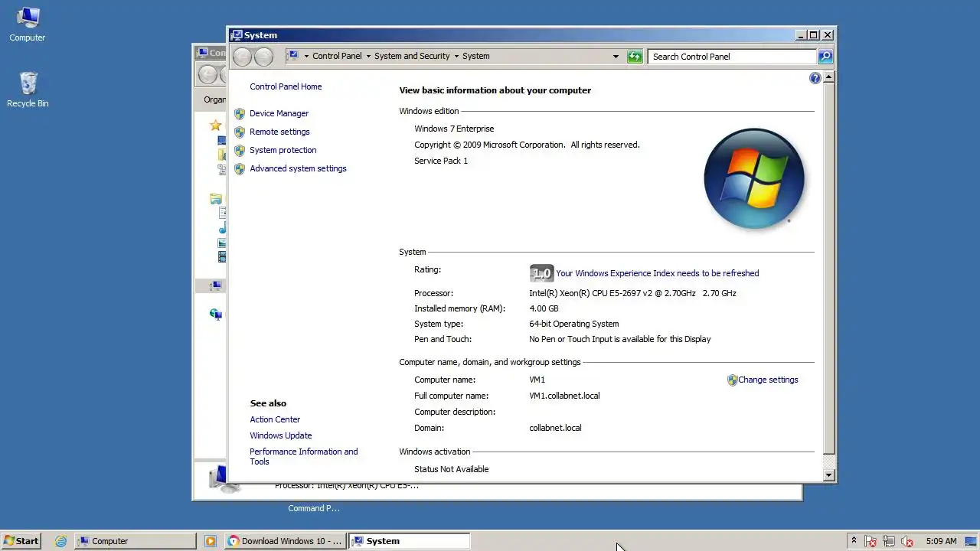Viewport: 980px width, 551px height.
Task: Switch to Download Windows 10 Chrome taskbar button
Action: (285, 541)
